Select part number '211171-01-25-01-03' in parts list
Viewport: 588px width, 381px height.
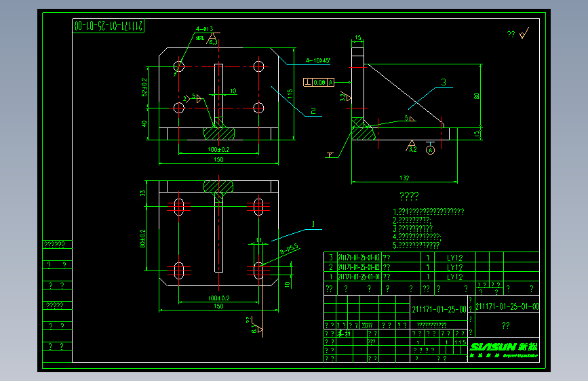point(359,257)
